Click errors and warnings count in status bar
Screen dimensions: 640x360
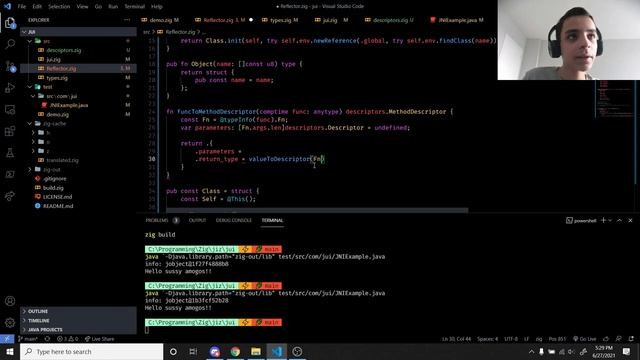pos(67,339)
